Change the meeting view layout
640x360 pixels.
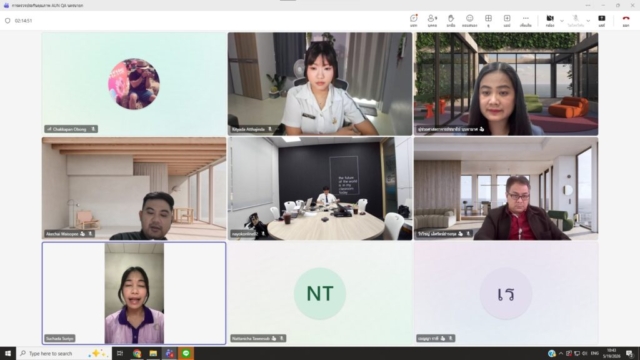tap(488, 20)
